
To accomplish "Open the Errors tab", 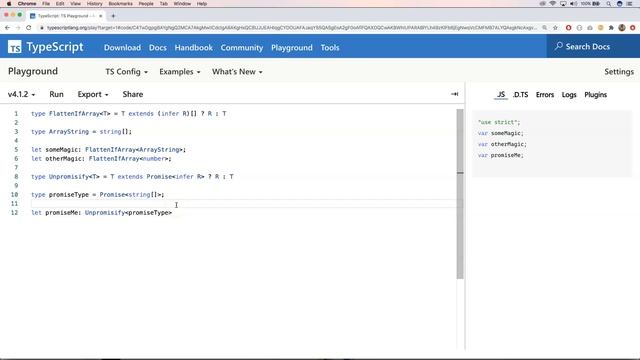I will click(x=544, y=94).
